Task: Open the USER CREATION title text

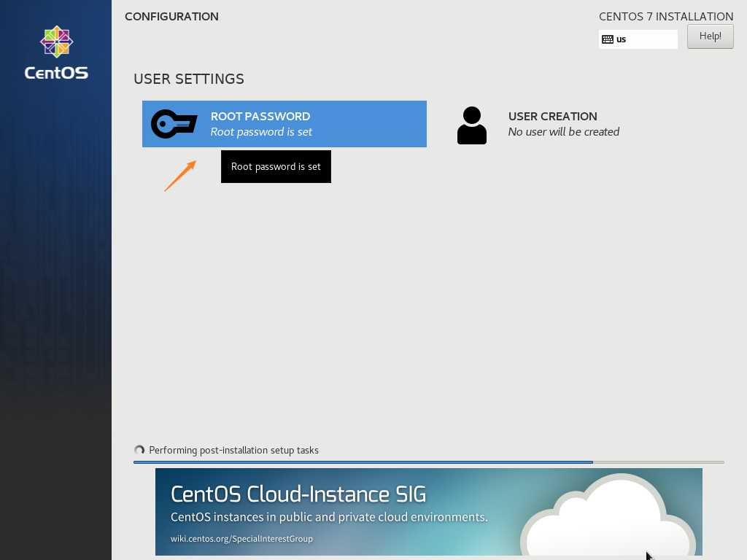Action: [x=552, y=117]
